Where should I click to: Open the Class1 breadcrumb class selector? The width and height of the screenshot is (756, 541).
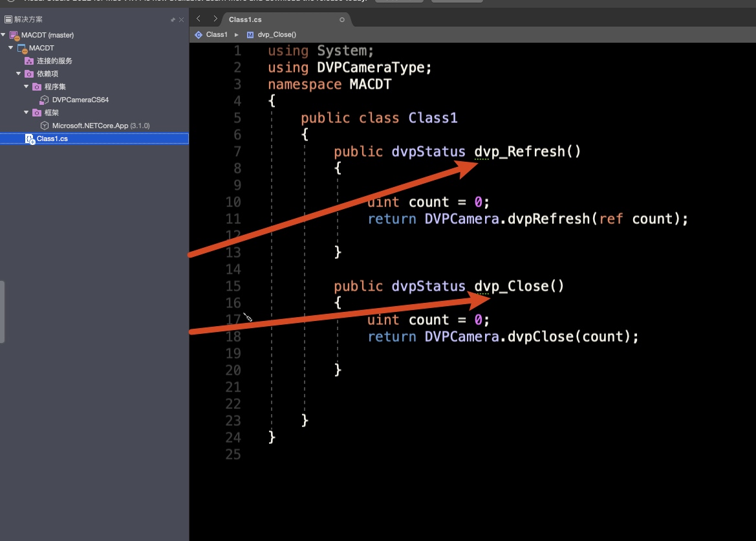216,34
